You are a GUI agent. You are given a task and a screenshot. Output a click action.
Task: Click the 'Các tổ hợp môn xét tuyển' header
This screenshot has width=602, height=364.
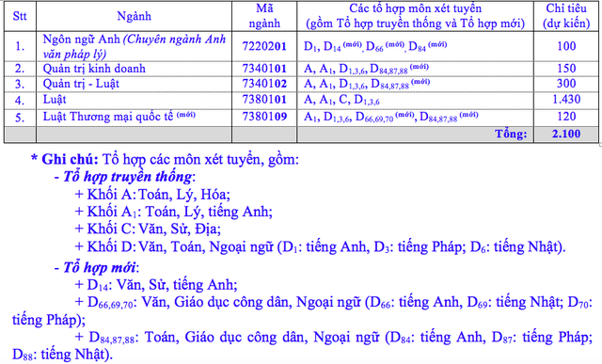point(415,16)
